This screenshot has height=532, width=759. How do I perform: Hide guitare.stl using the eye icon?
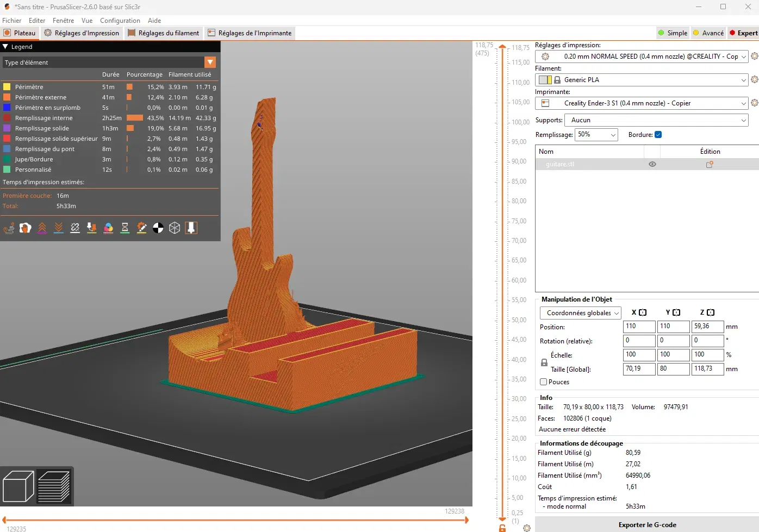652,164
